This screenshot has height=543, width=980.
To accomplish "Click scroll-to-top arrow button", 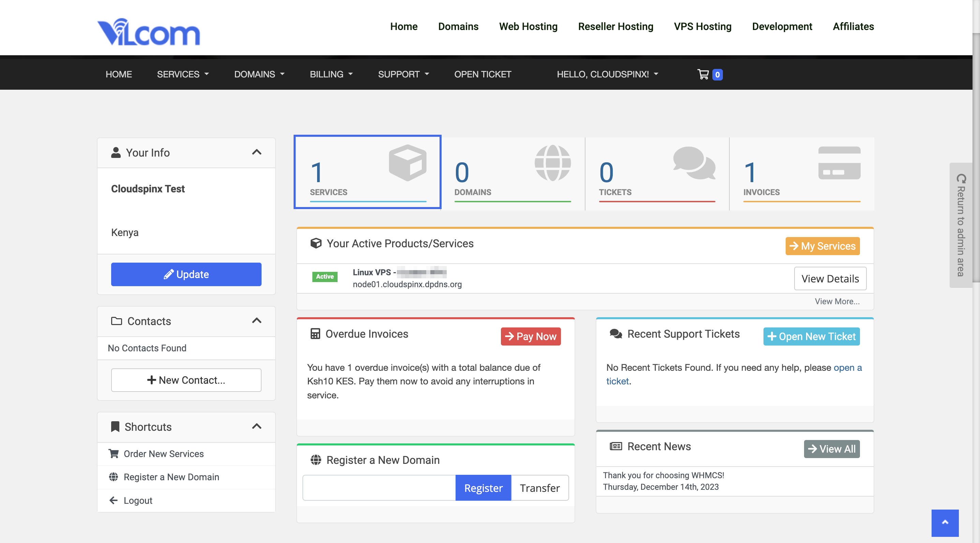I will [x=945, y=523].
